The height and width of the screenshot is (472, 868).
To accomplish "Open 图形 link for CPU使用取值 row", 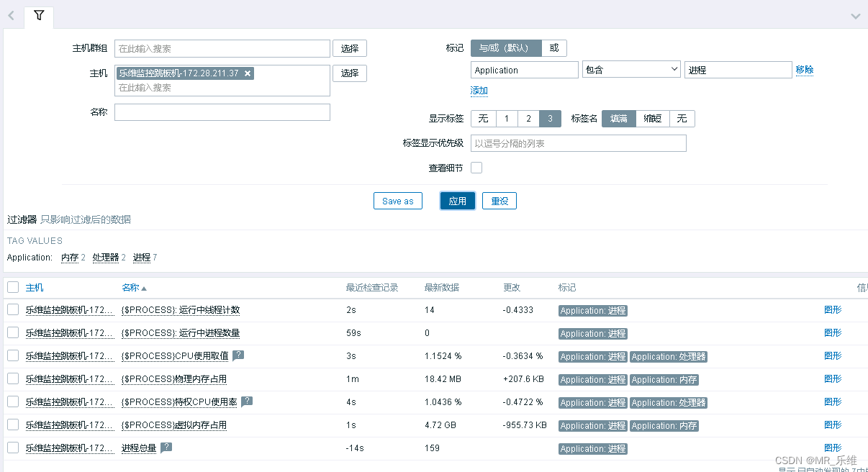I will click(x=833, y=356).
